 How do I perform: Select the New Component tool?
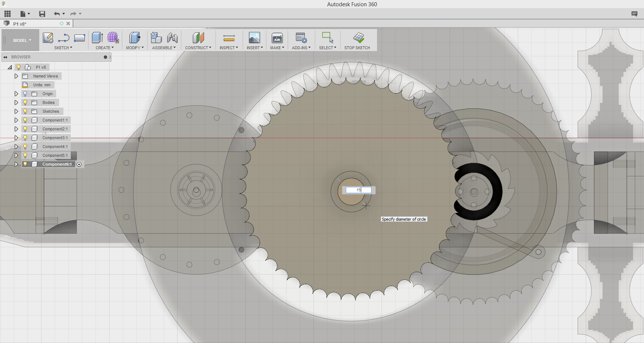pos(156,37)
